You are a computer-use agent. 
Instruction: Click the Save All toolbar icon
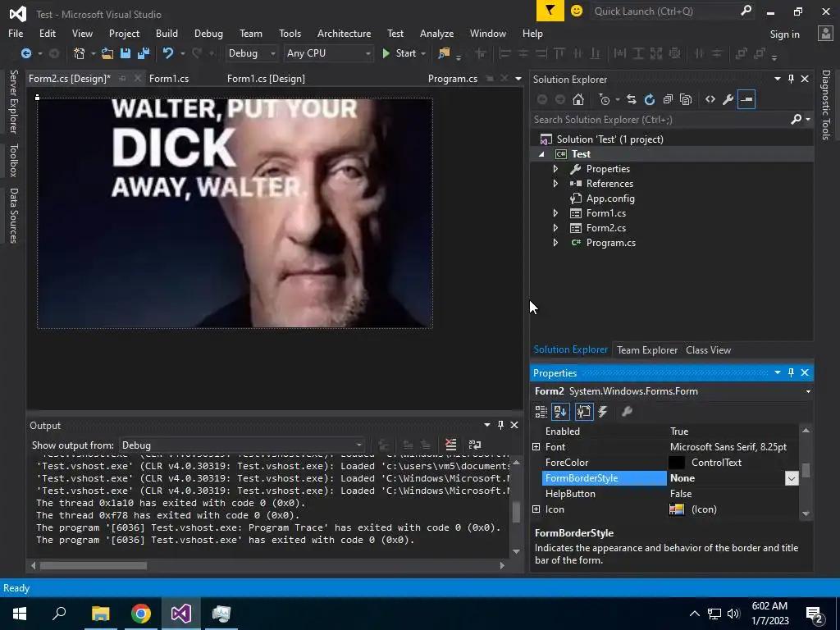[144, 53]
